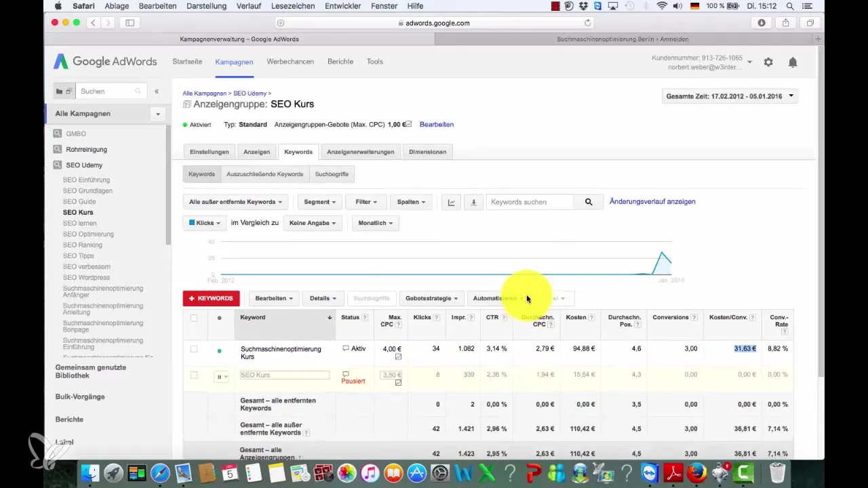This screenshot has height=488, width=868.
Task: Open the AdWords settings gear
Action: [768, 62]
